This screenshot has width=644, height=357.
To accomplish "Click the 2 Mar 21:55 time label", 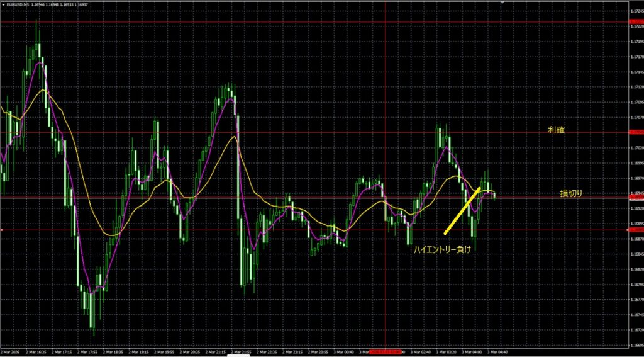I will (x=241, y=353).
